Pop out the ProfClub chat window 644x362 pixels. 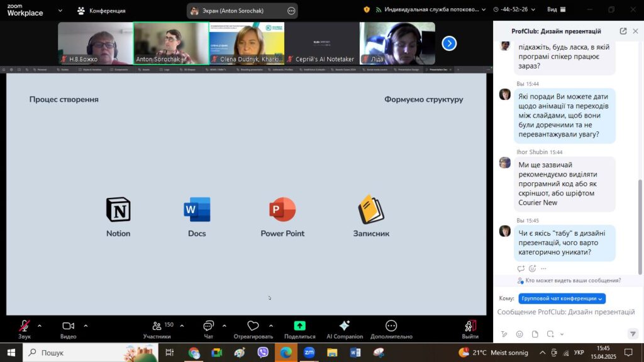coord(623,31)
